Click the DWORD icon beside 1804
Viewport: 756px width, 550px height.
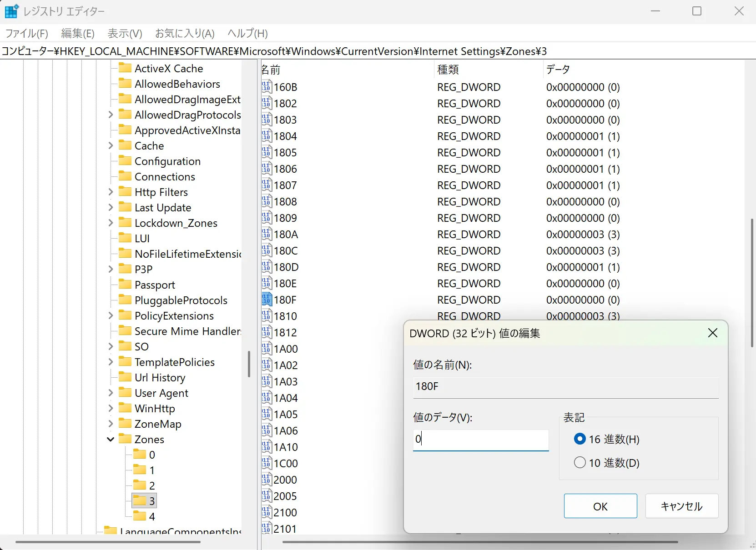267,136
